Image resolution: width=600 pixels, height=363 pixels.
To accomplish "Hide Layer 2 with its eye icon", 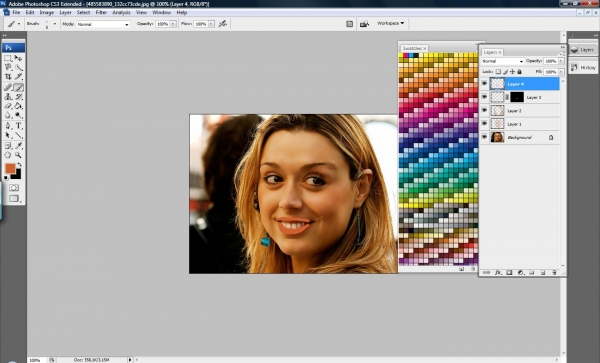I will tap(484, 111).
